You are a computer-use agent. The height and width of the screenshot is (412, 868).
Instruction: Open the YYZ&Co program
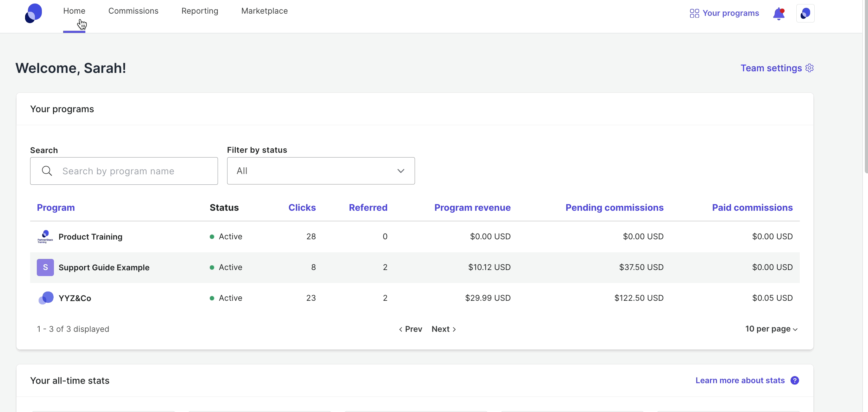(x=75, y=298)
